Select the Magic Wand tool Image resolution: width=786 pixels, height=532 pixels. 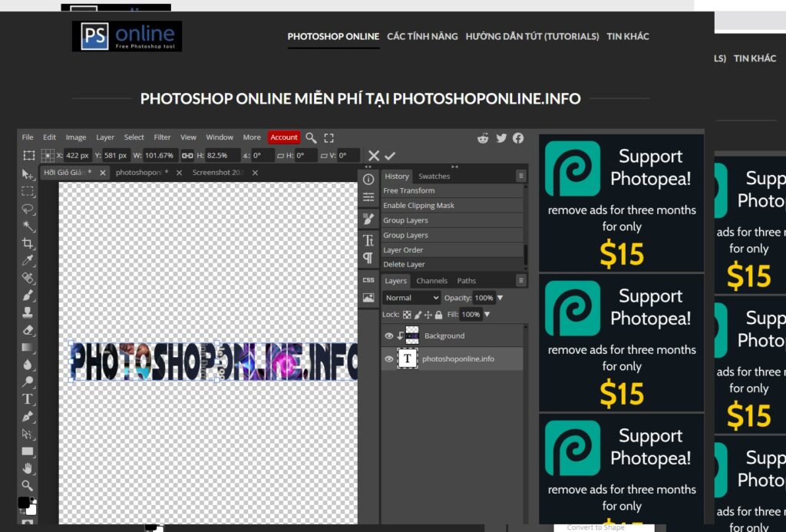(x=28, y=226)
